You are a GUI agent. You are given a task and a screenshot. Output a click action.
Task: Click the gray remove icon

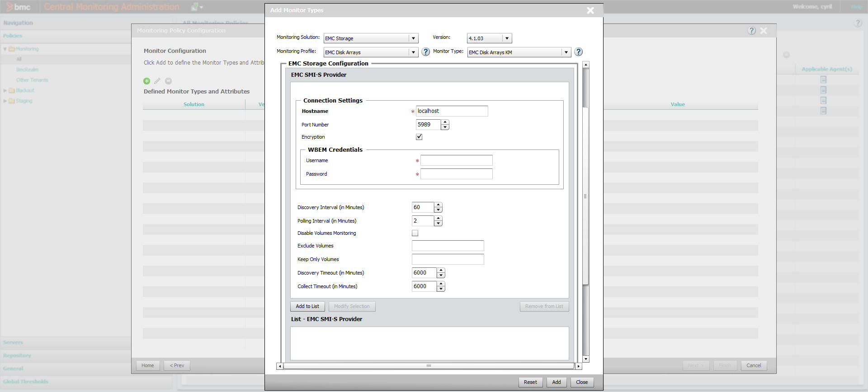coord(168,81)
